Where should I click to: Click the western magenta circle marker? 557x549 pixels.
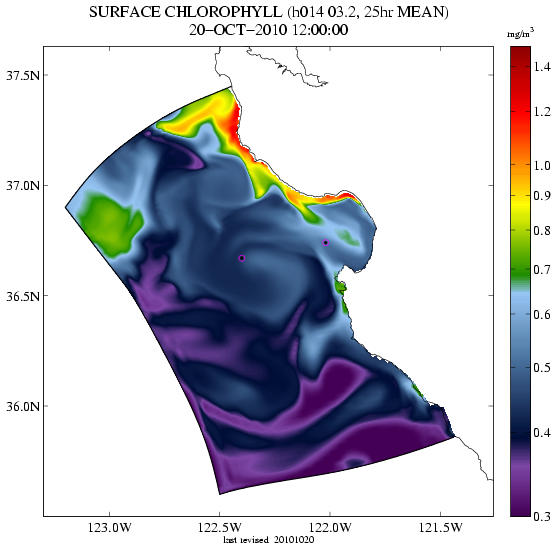click(242, 258)
